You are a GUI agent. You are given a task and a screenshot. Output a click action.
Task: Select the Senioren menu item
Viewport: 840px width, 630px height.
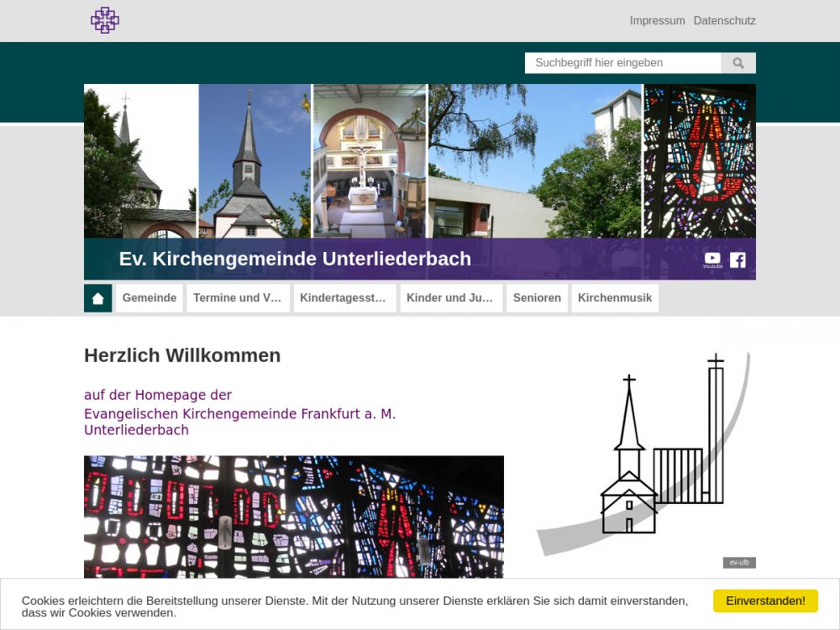tap(537, 298)
